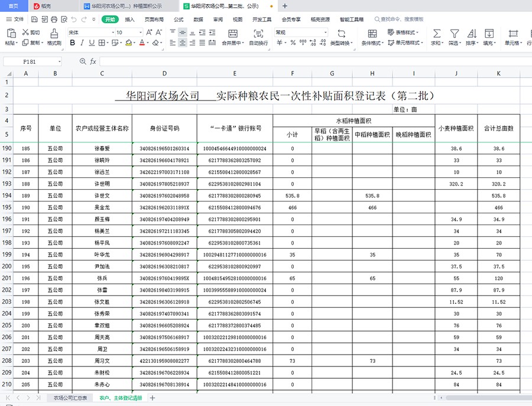The image size is (532, 406).
Task: Open the 页面布局 ribbon tab
Action: (154, 20)
